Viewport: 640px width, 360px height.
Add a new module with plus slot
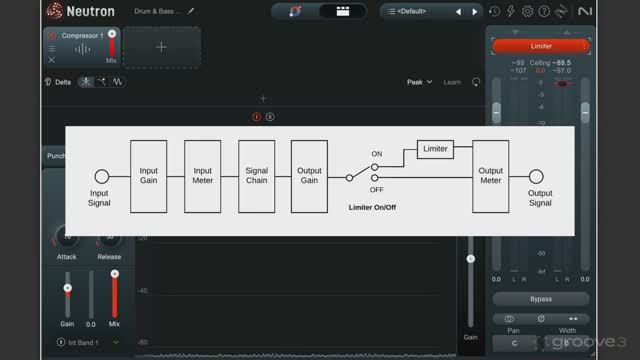coord(162,47)
